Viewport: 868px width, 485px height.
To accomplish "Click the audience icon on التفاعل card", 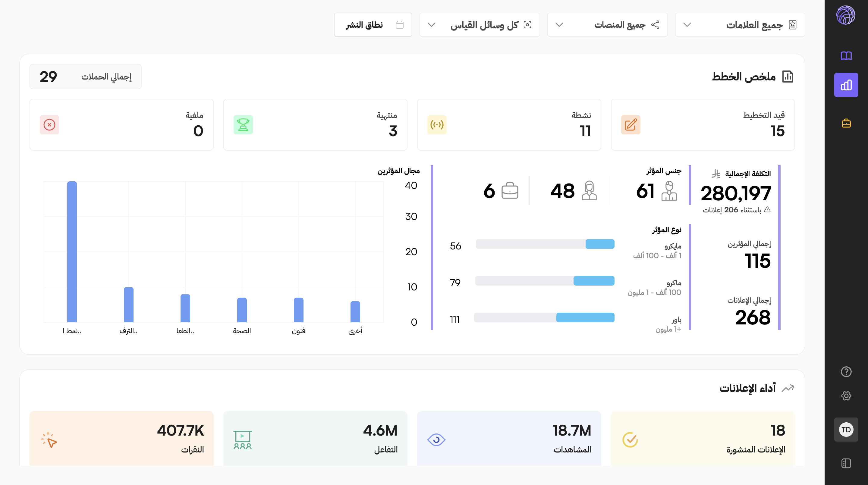I will pos(243,440).
